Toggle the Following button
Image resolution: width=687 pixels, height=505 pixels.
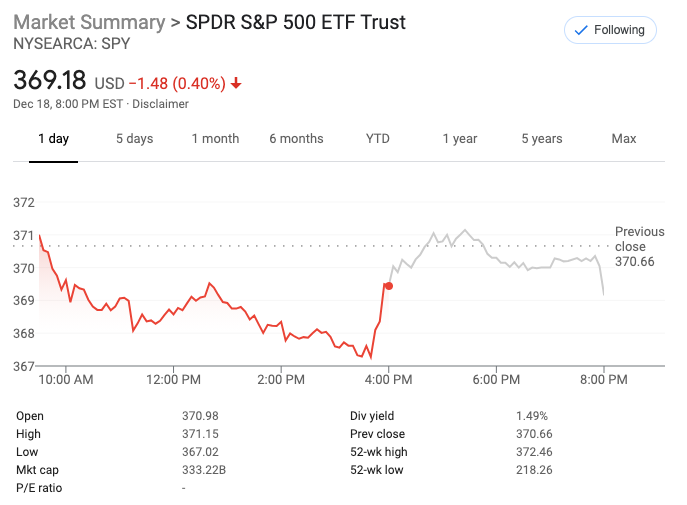tap(610, 30)
